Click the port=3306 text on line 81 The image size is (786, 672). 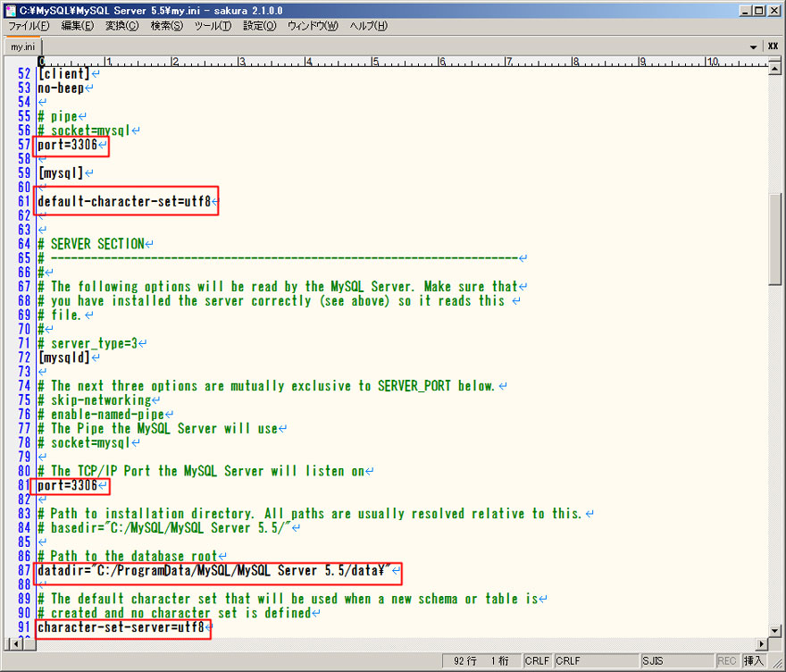(x=68, y=485)
